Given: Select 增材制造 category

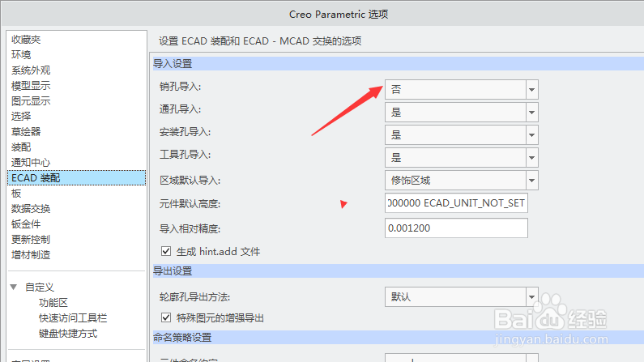Looking at the screenshot, I should tap(31, 255).
